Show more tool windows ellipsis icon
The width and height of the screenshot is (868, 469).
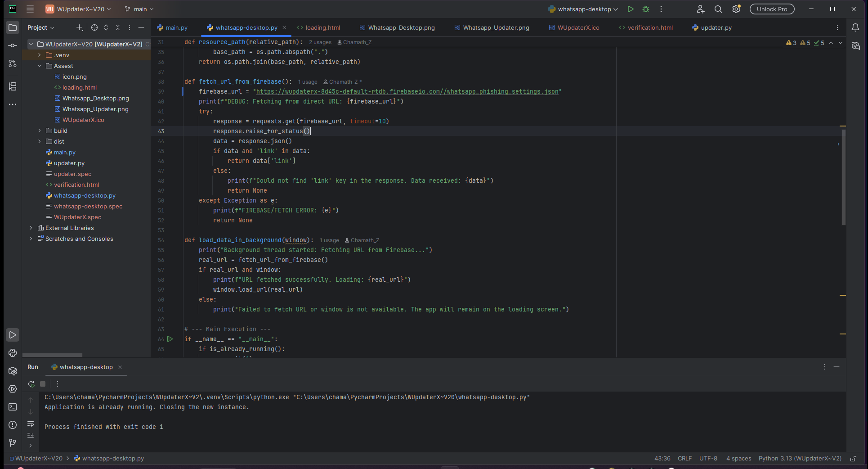(13, 104)
